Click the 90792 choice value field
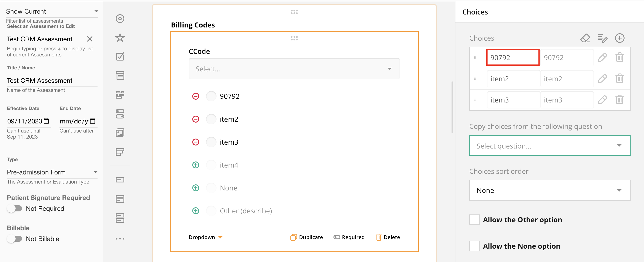The width and height of the screenshot is (644, 262). coord(512,58)
